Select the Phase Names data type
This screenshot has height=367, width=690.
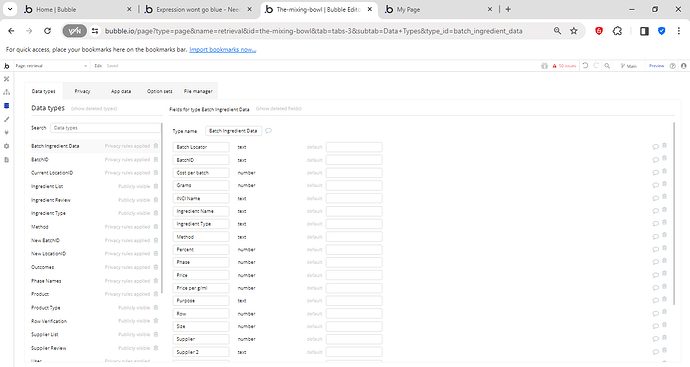46,281
